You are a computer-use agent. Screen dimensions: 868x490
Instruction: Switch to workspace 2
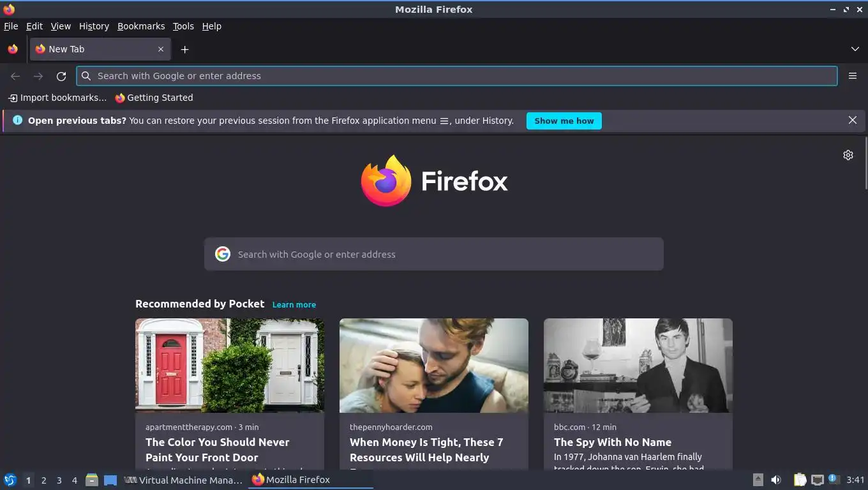(x=43, y=480)
